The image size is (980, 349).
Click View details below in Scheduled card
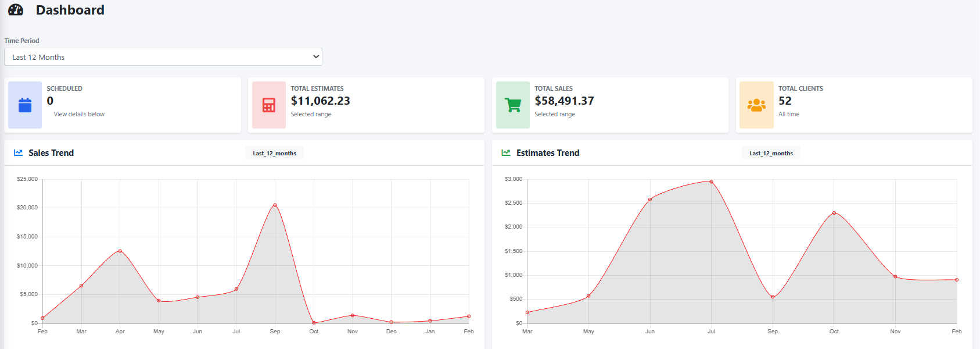79,115
